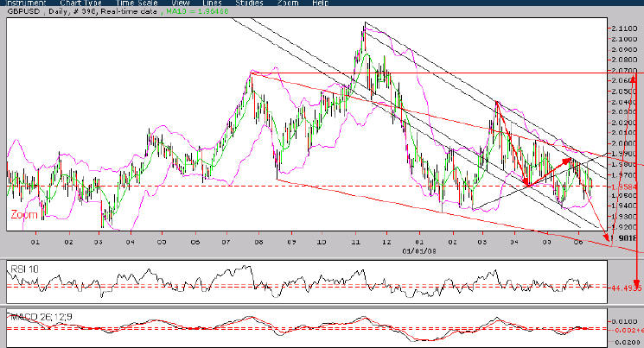Click the red Zoom label on the chart
The image size is (644, 348).
tap(24, 214)
